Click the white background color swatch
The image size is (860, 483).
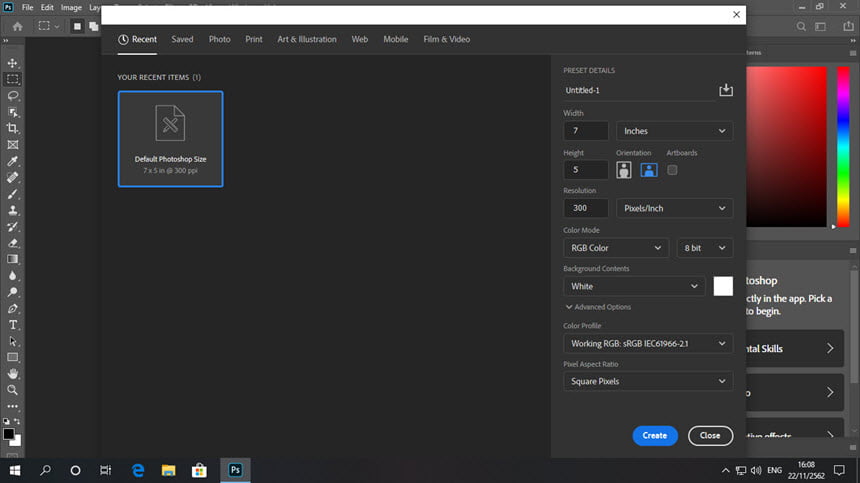723,286
